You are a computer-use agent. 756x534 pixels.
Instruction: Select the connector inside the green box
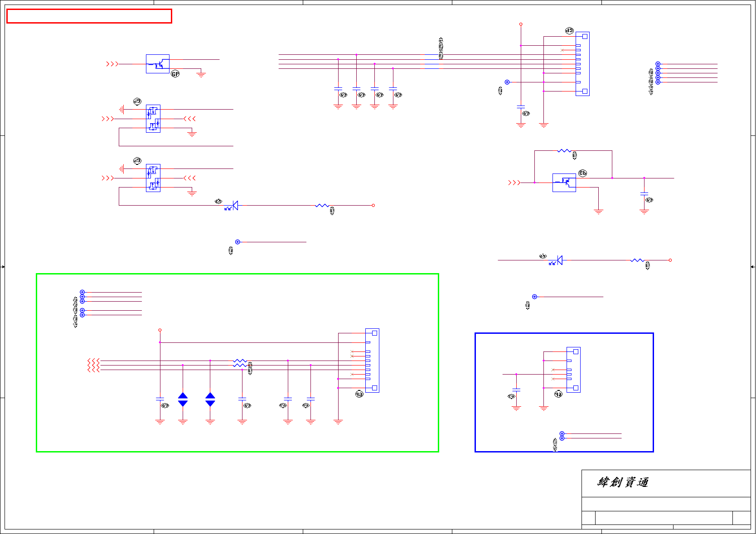[372, 361]
